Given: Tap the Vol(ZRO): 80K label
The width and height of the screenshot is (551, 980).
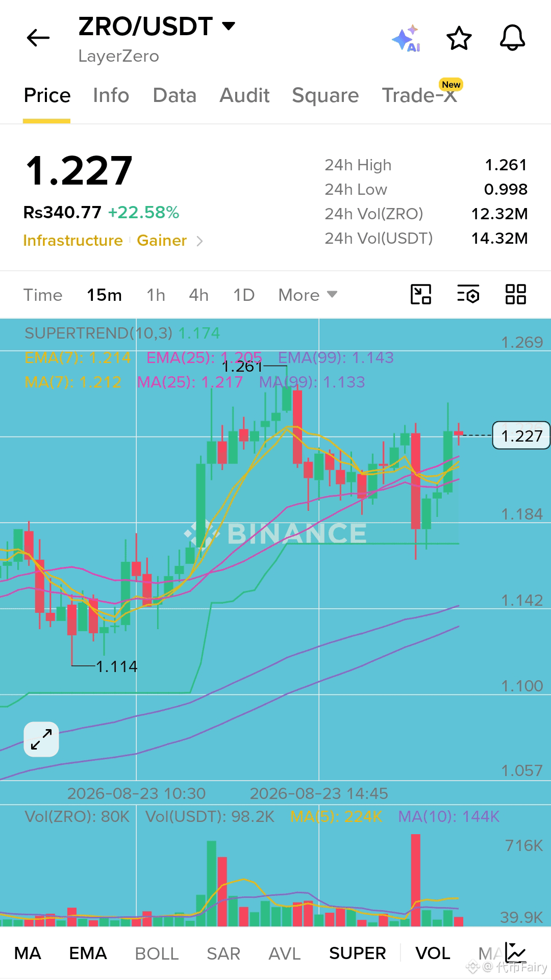Looking at the screenshot, I should tap(77, 816).
